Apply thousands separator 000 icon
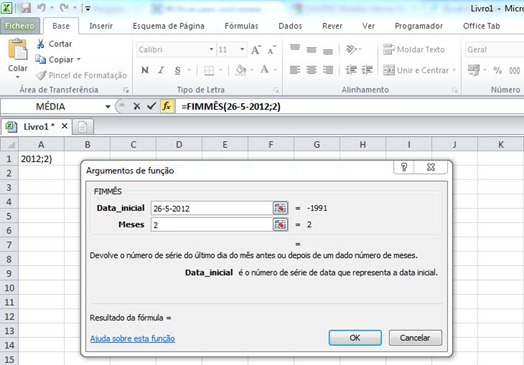The width and height of the screenshot is (524, 365). pyautogui.click(x=515, y=71)
